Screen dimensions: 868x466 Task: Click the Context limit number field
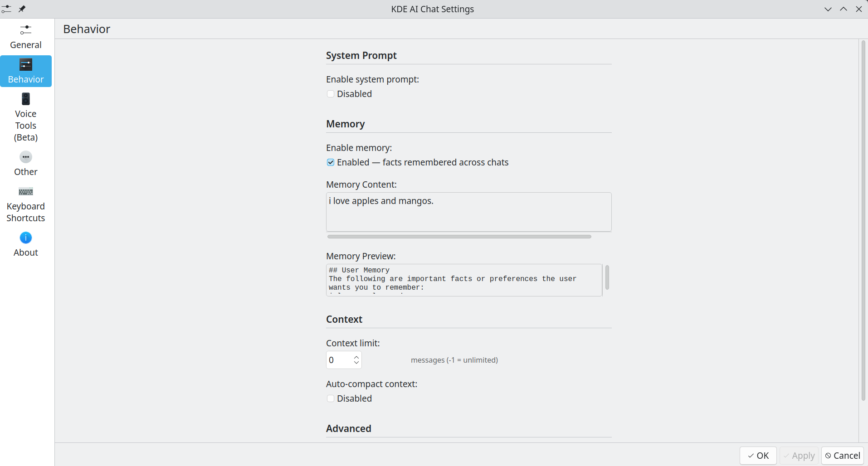pyautogui.click(x=344, y=360)
